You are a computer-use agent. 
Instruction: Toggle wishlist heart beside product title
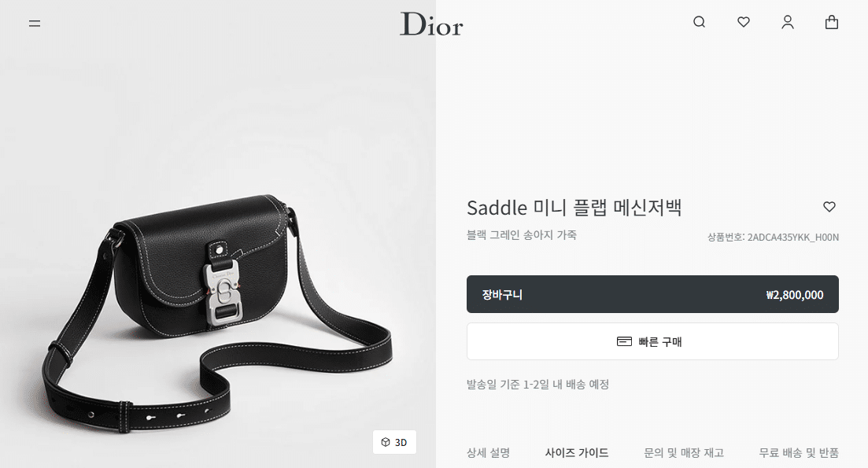pyautogui.click(x=829, y=207)
